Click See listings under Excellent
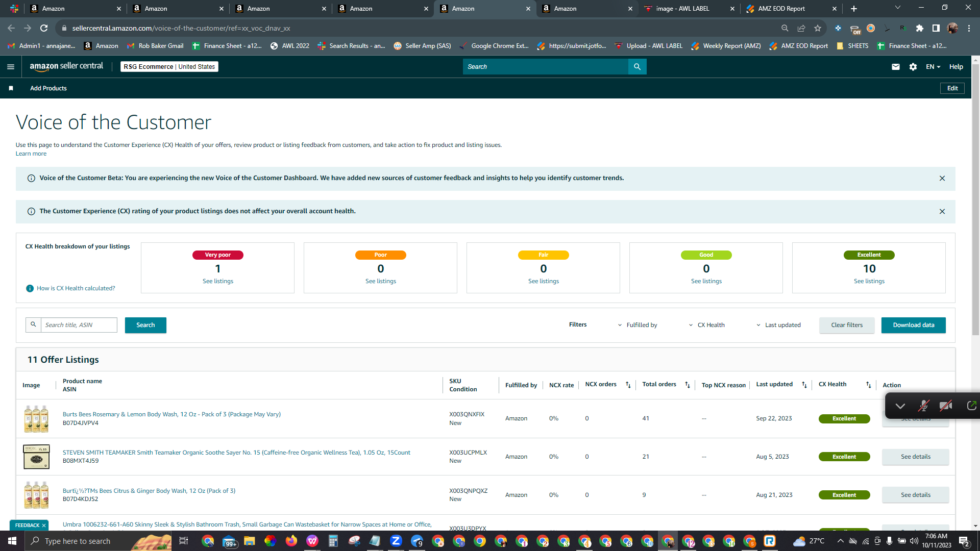 point(869,281)
